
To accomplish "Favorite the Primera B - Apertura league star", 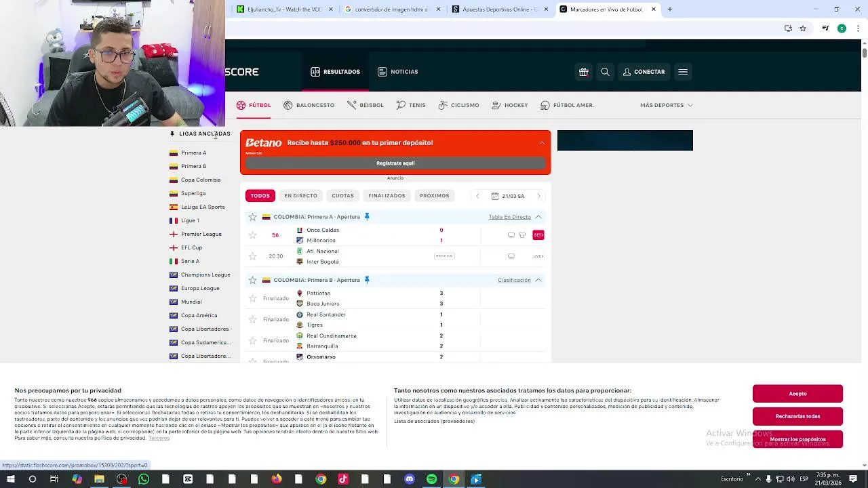I will (253, 280).
